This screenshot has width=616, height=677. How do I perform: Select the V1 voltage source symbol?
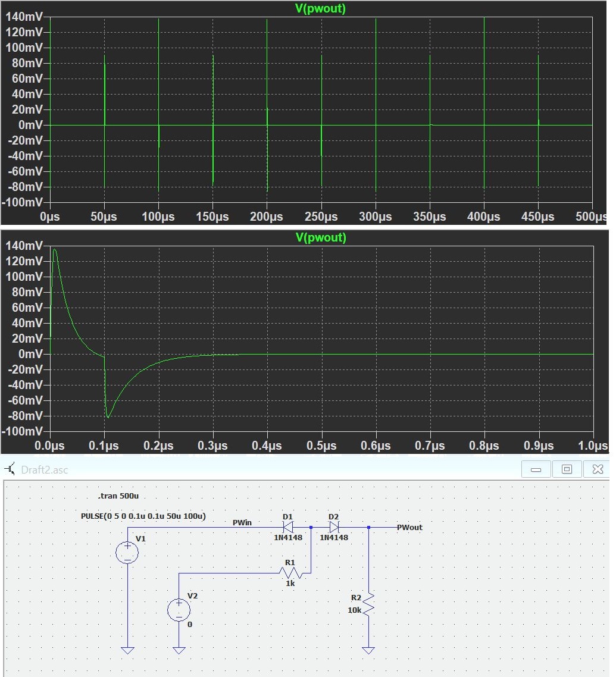pos(127,553)
